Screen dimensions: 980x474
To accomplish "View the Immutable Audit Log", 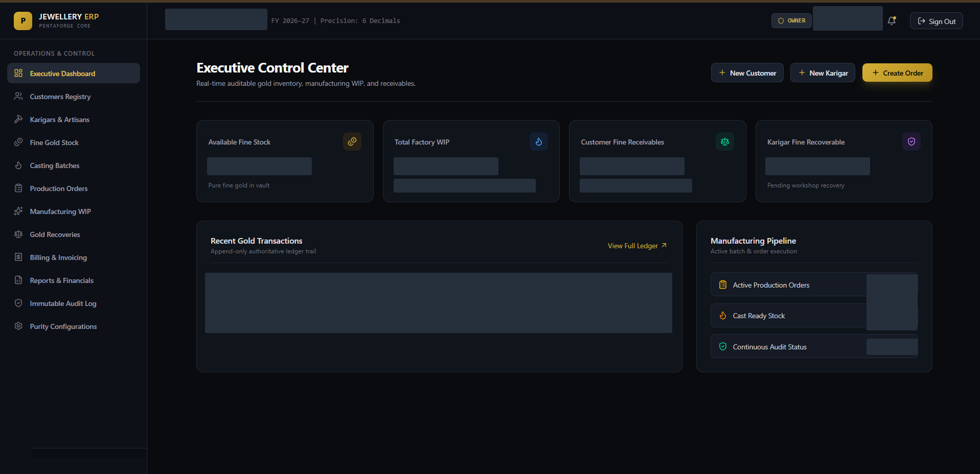I will point(74,303).
